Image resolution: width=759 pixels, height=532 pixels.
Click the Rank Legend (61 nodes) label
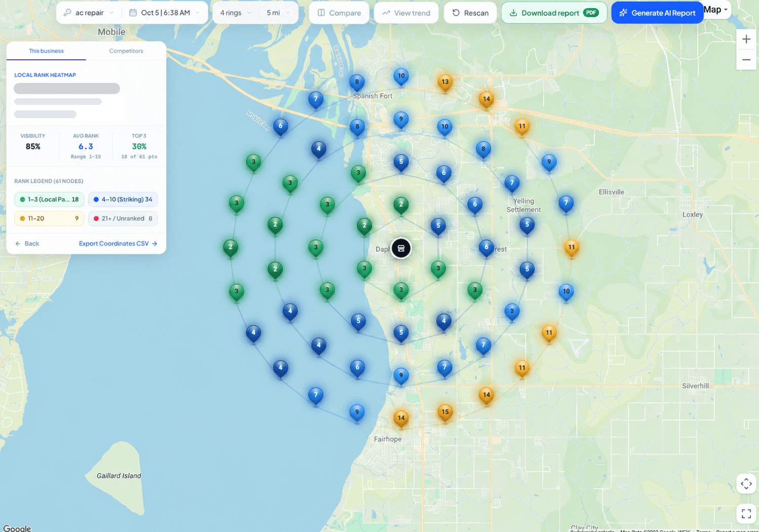pyautogui.click(x=49, y=181)
